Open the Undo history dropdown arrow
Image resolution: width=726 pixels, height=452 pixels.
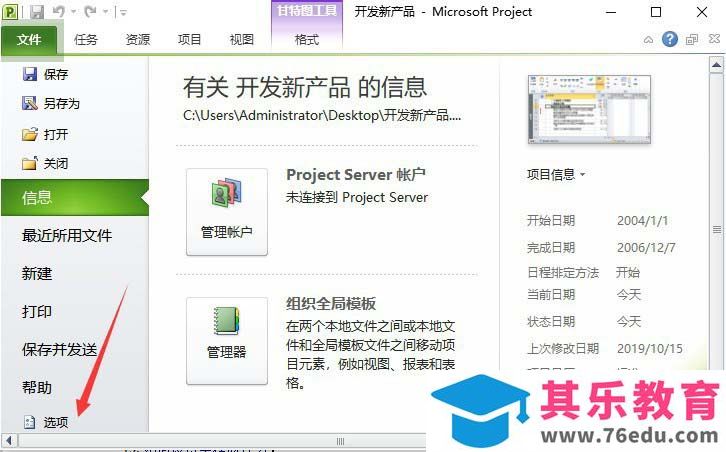coord(73,12)
